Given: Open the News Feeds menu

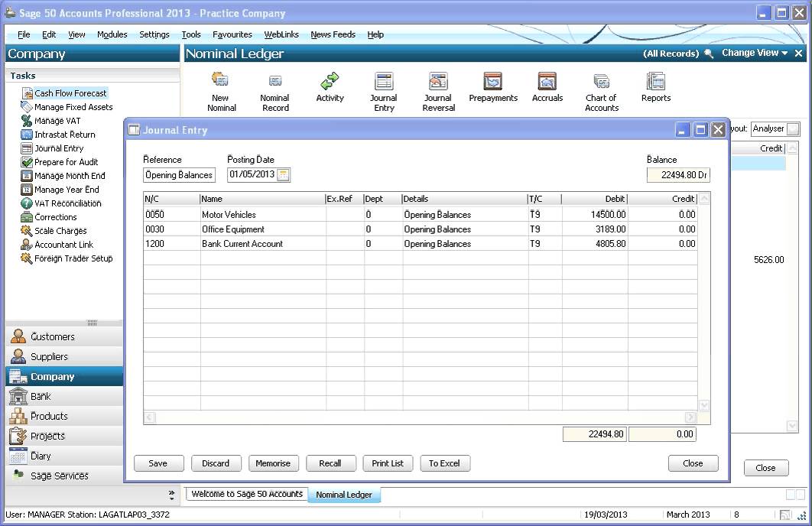Looking at the screenshot, I should point(333,34).
